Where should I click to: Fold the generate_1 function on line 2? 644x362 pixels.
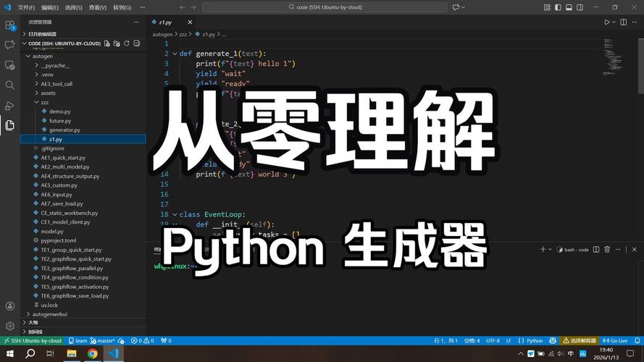coord(175,54)
